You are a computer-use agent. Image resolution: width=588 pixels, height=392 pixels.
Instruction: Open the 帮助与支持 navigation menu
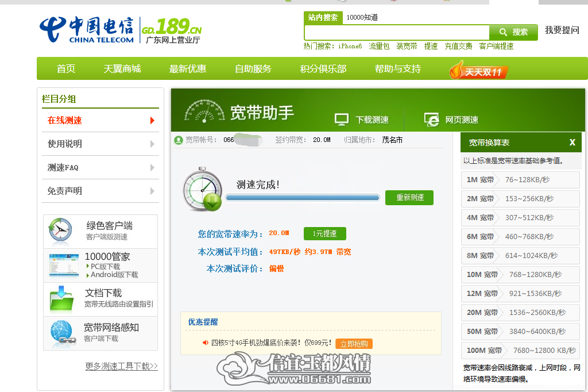click(398, 69)
